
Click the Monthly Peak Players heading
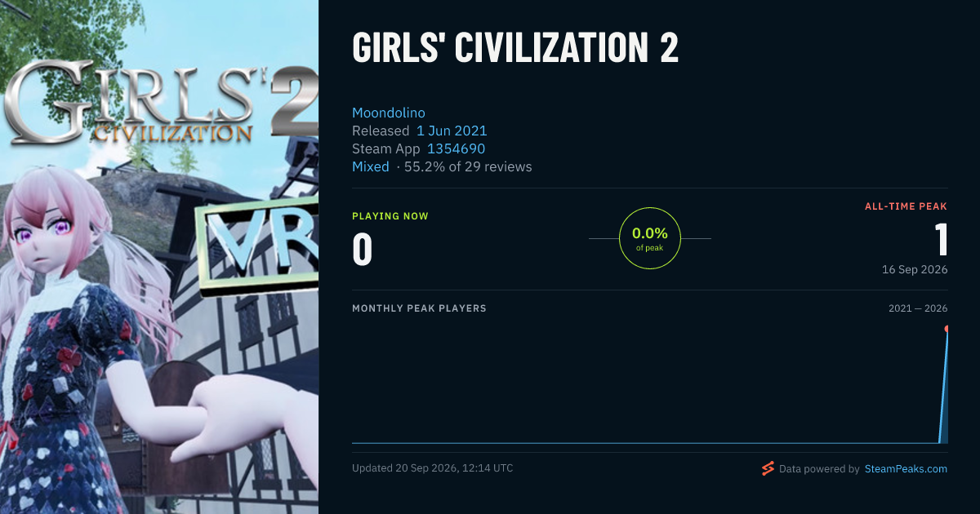pos(419,308)
